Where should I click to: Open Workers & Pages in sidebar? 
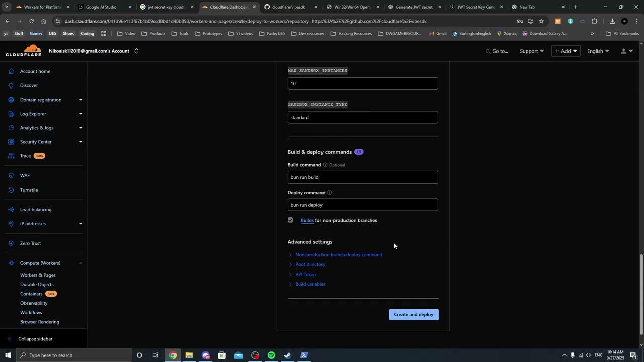(x=38, y=275)
